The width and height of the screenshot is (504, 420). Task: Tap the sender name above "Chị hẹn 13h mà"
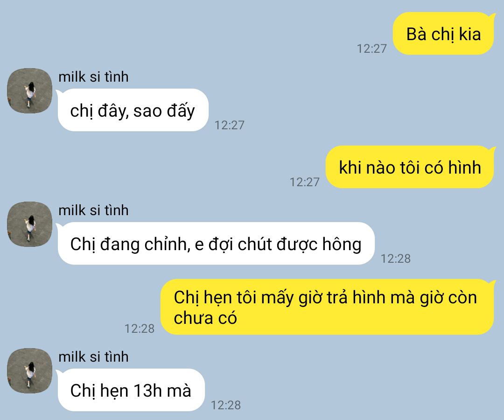point(93,357)
